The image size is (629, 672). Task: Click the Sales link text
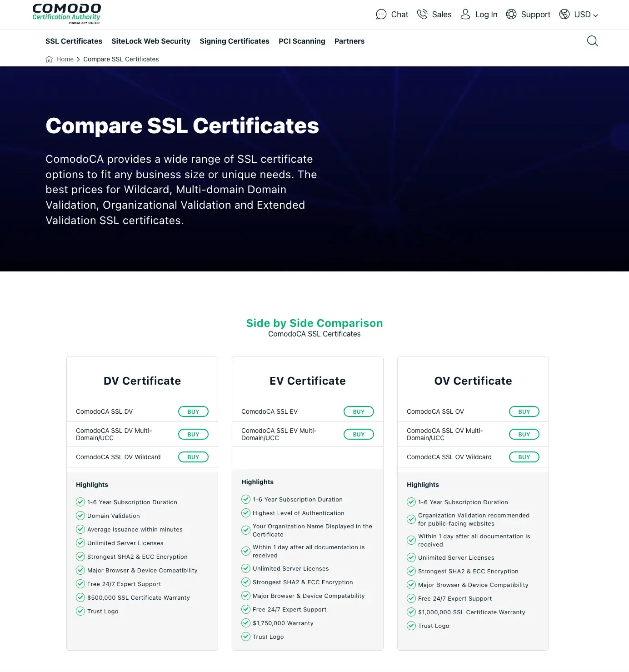pyautogui.click(x=442, y=15)
